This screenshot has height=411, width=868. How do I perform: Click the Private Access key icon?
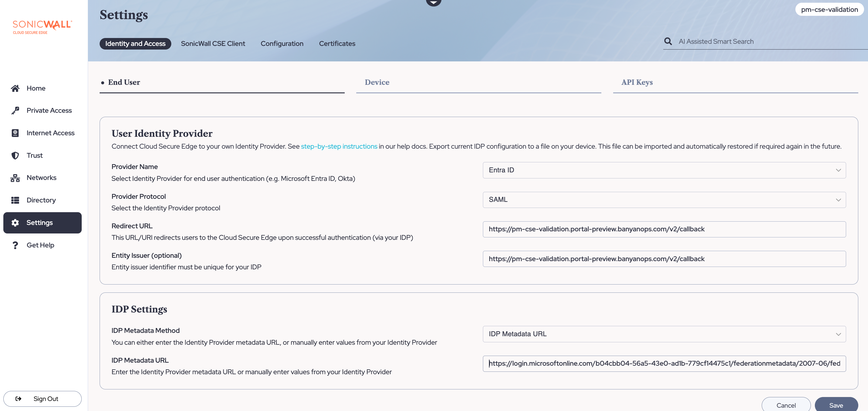coord(15,111)
